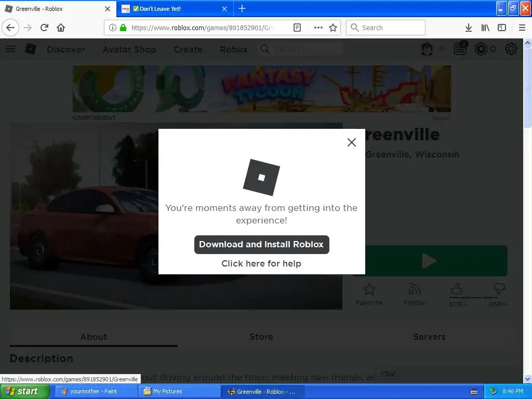Click the page scrollbar up arrow
532x399 pixels.
[x=528, y=43]
